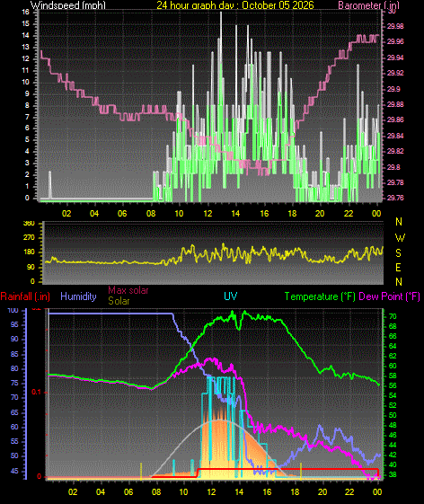This screenshot has width=424, height=504.
Task: Click the S wind direction label
Action: coord(398,253)
